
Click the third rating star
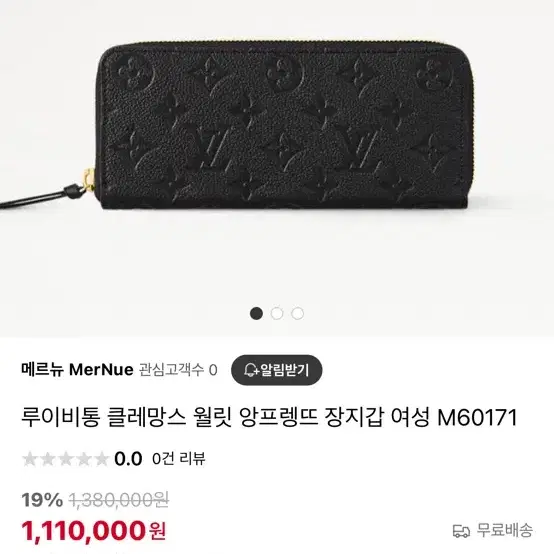pyautogui.click(x=66, y=459)
